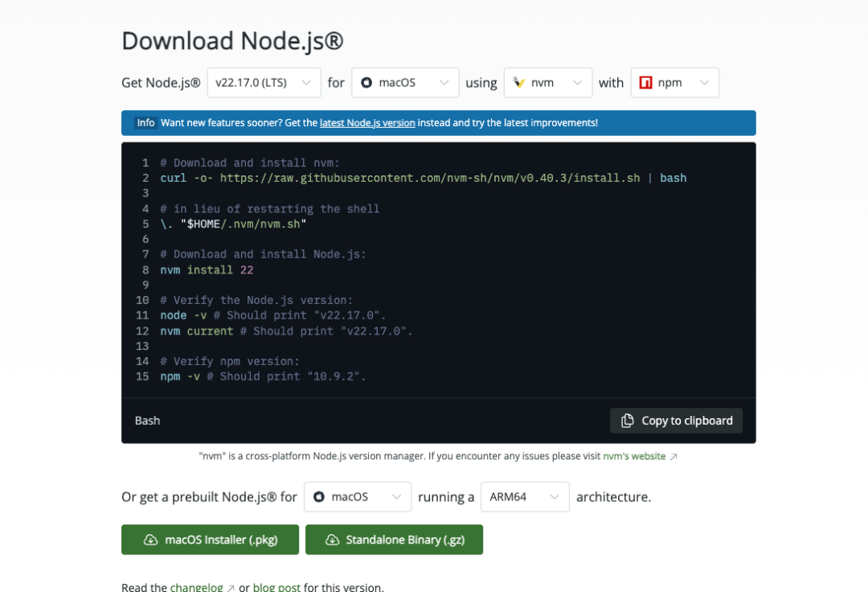This screenshot has height=592, width=868.
Task: Click '# Verify npm version:' comment
Action: point(230,361)
